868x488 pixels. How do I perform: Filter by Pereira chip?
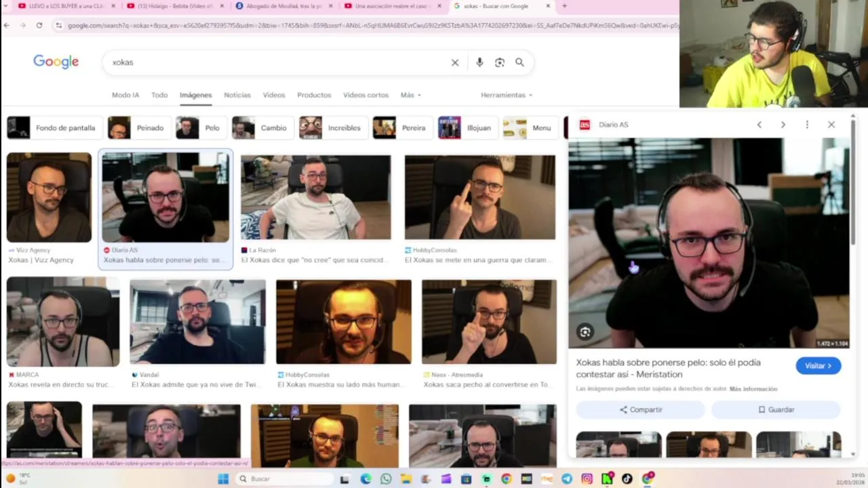(402, 127)
